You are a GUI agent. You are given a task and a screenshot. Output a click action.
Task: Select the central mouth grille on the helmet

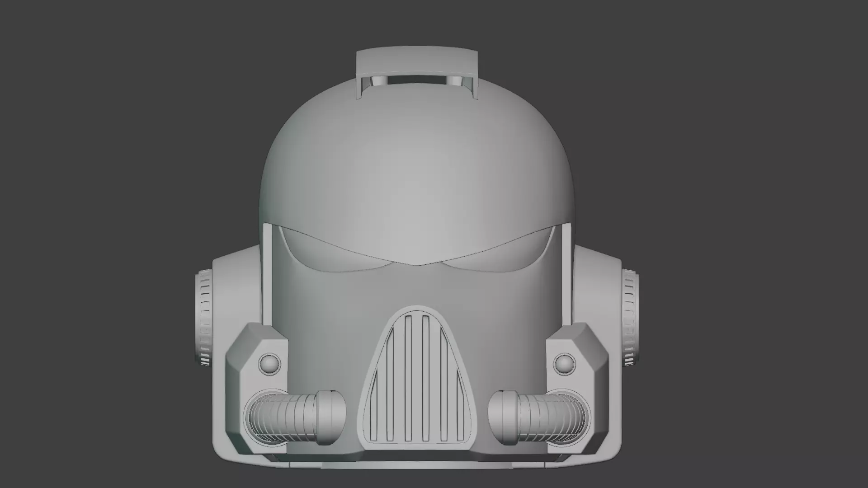[x=417, y=379]
